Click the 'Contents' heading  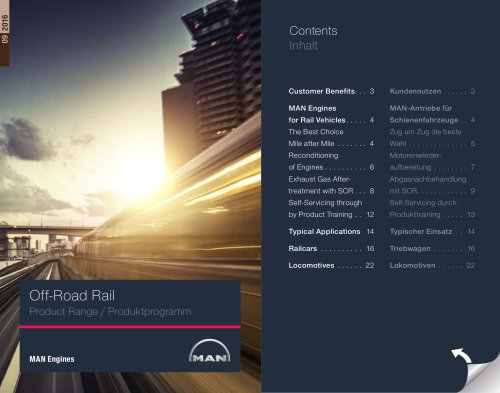point(313,31)
